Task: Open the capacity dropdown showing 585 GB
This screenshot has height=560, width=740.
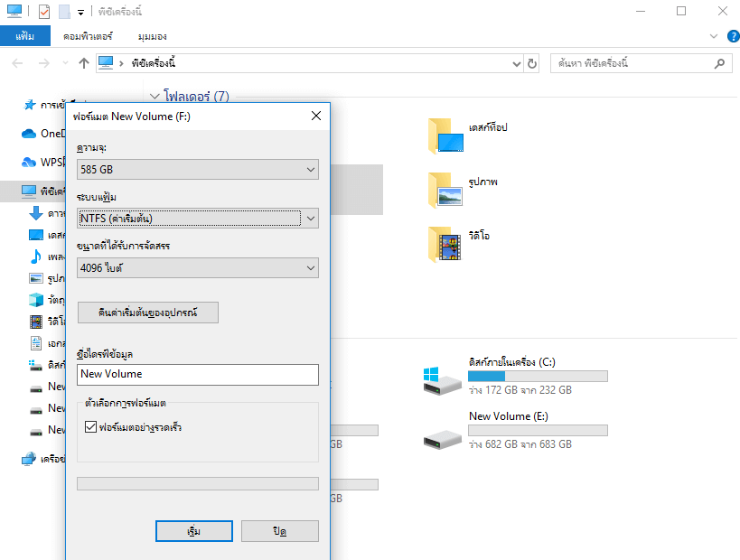Action: tap(197, 169)
